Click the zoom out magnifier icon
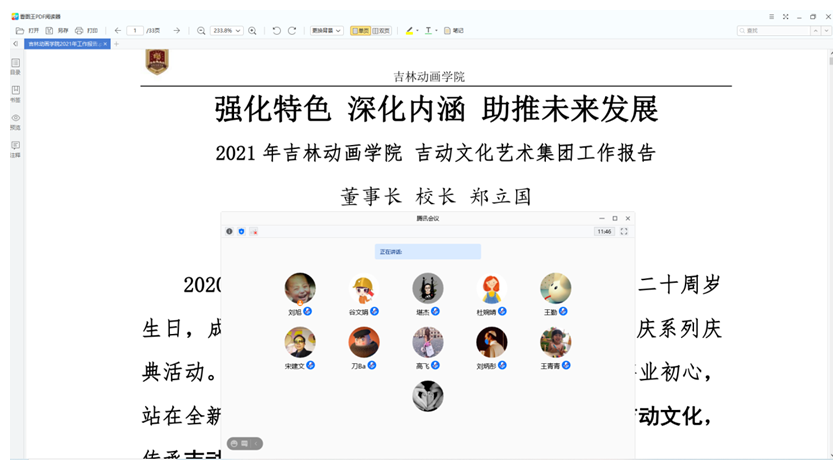836x460 pixels. click(x=201, y=31)
